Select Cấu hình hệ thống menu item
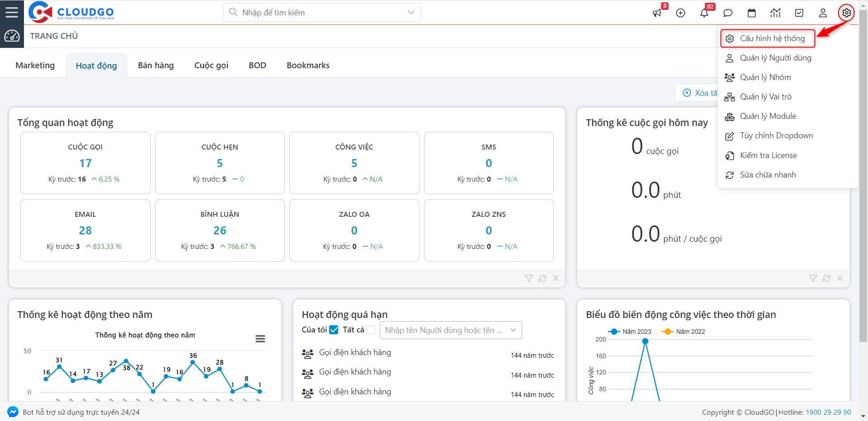This screenshot has height=421, width=868. coord(772,38)
